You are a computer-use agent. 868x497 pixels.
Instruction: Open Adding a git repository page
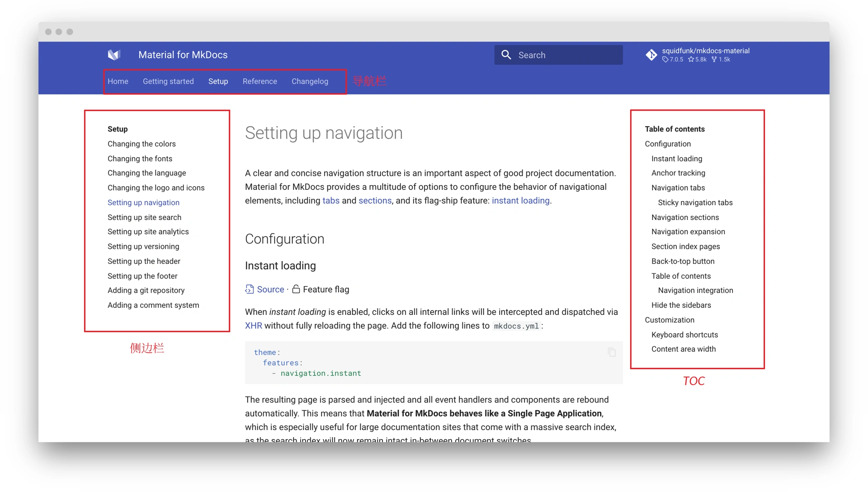point(146,291)
